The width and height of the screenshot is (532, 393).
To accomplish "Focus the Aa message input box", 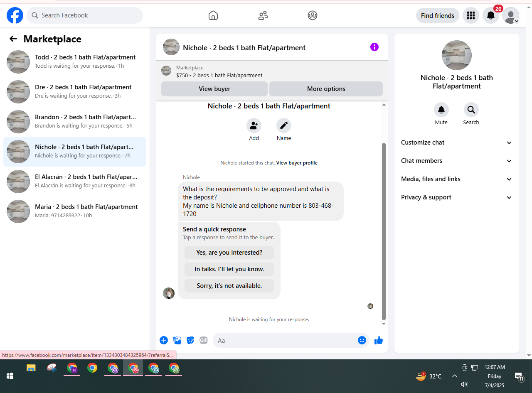I will 286,340.
